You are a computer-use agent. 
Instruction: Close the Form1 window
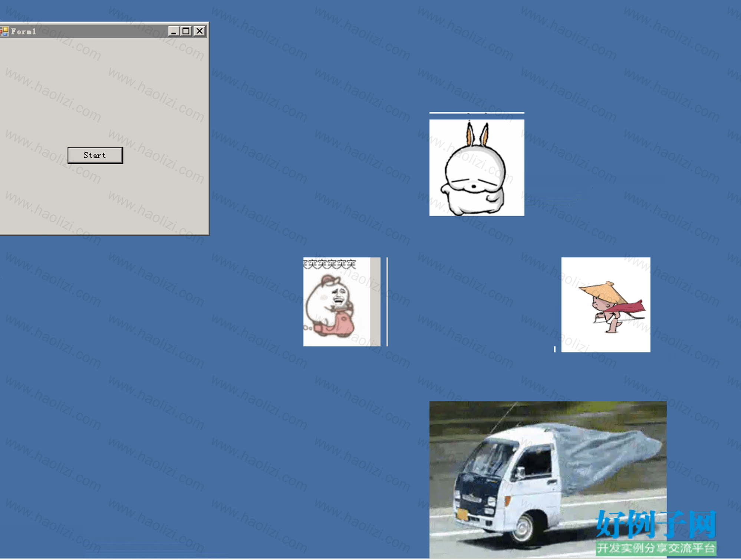[200, 31]
